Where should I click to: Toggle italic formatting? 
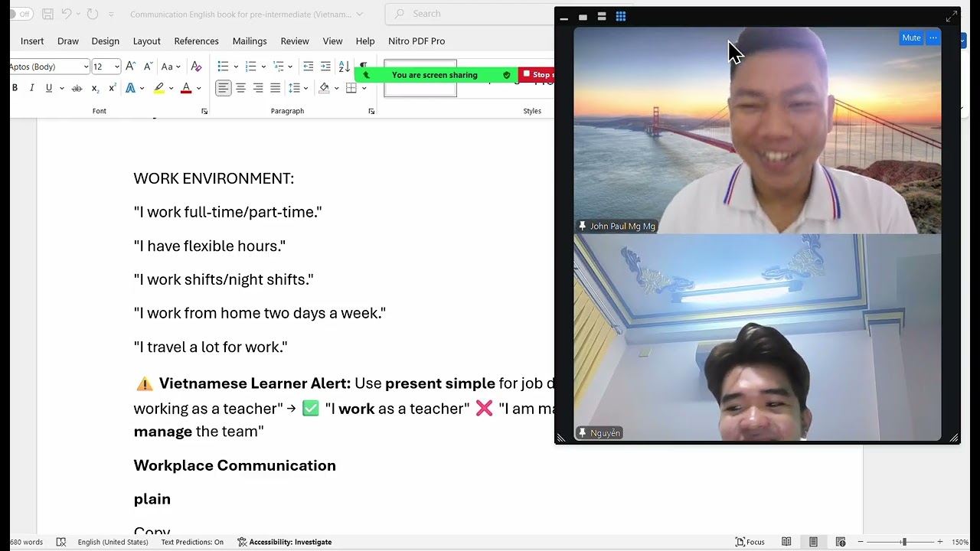pyautogui.click(x=31, y=88)
